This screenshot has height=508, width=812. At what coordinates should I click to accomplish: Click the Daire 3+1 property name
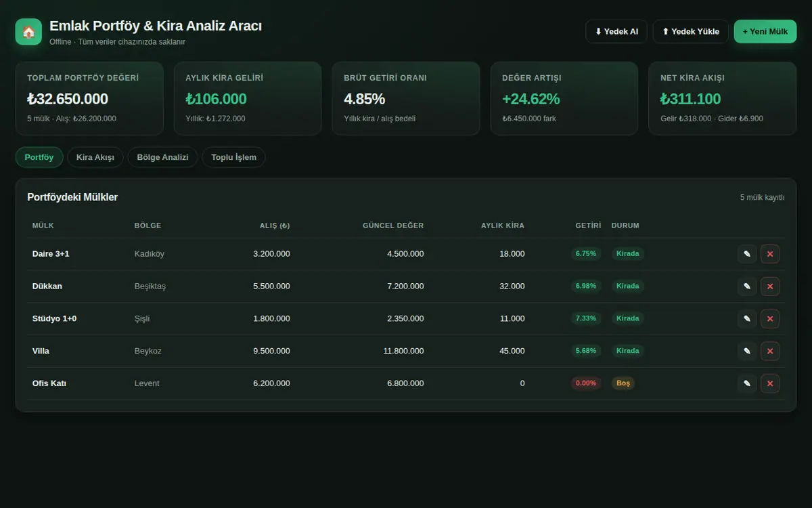coord(51,254)
